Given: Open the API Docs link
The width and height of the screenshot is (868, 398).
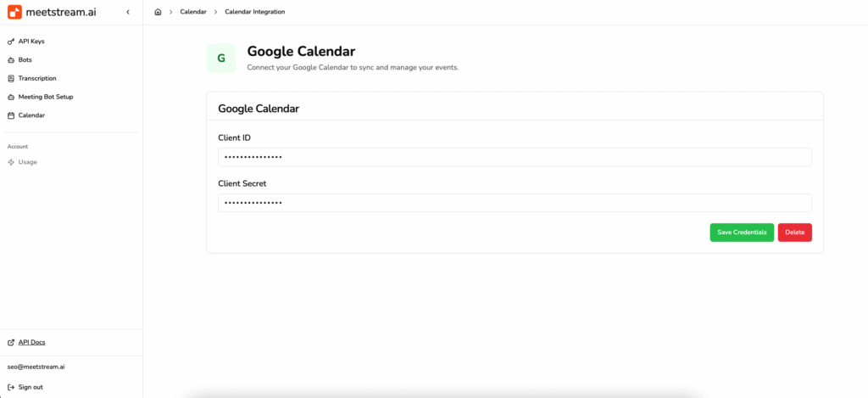Looking at the screenshot, I should coord(32,342).
